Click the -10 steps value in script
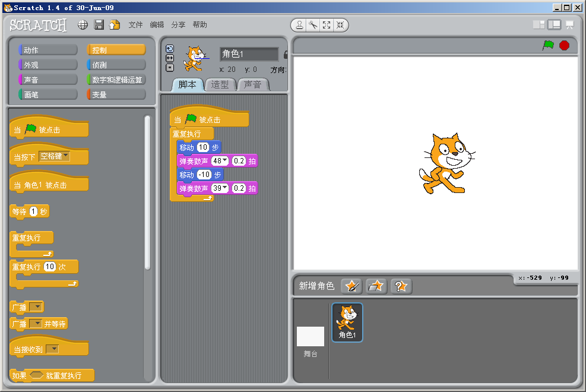586x392 pixels. [204, 175]
